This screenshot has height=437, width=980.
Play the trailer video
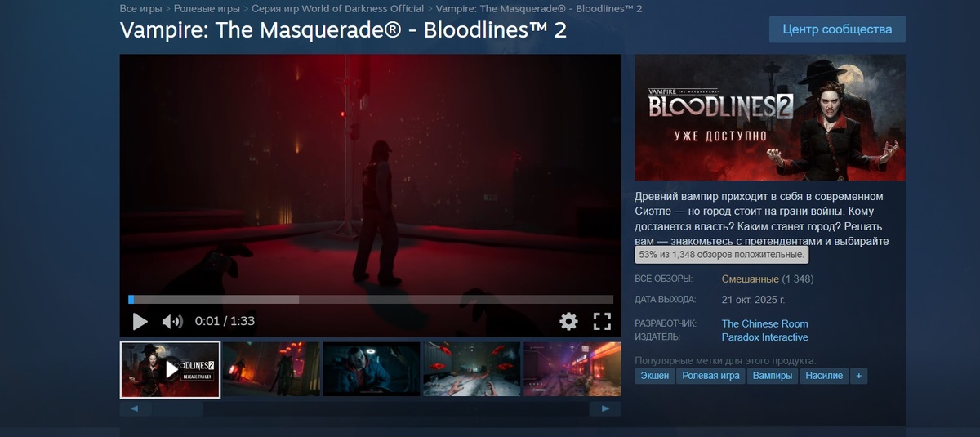[140, 321]
